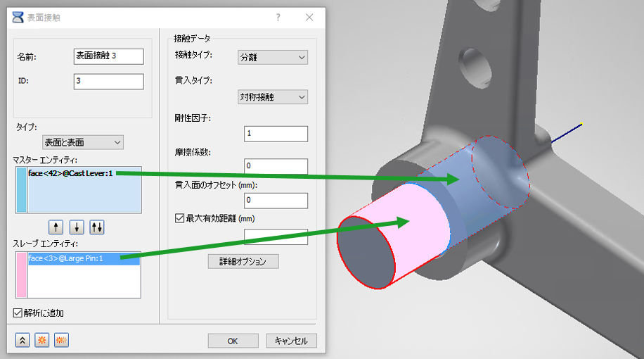The width and height of the screenshot is (644, 359).
Task: Click the collapse dialog double-chevron icon
Action: [22, 340]
